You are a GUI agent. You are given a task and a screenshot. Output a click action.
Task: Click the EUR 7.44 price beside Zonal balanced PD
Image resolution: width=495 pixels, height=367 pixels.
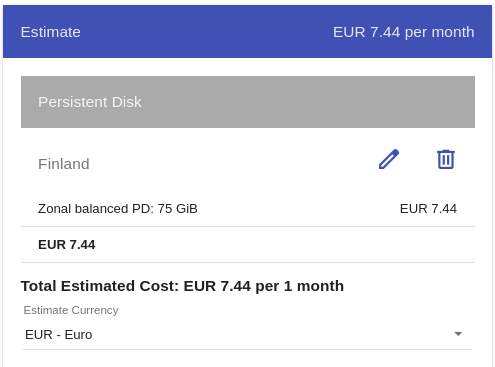pyautogui.click(x=428, y=209)
